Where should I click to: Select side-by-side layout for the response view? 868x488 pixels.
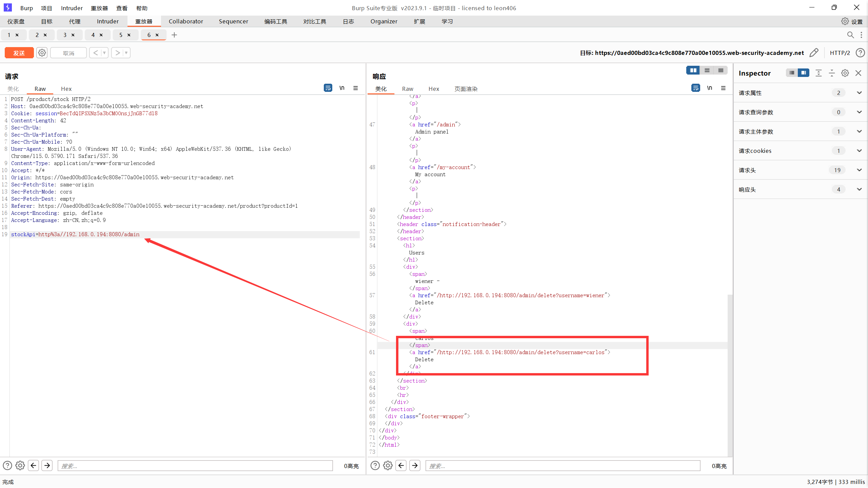click(693, 70)
